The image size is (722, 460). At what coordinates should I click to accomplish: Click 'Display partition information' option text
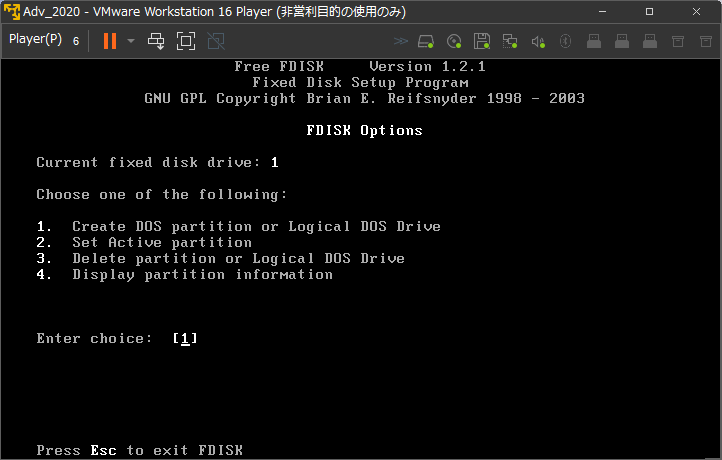click(x=202, y=274)
